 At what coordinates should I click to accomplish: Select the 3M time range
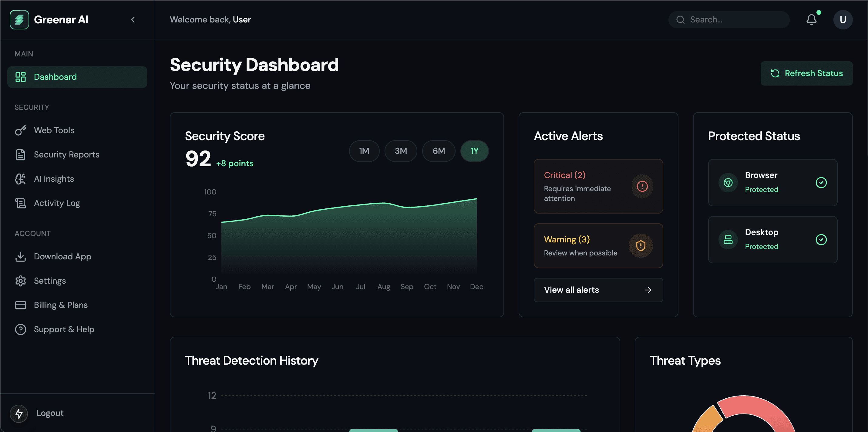coord(401,151)
